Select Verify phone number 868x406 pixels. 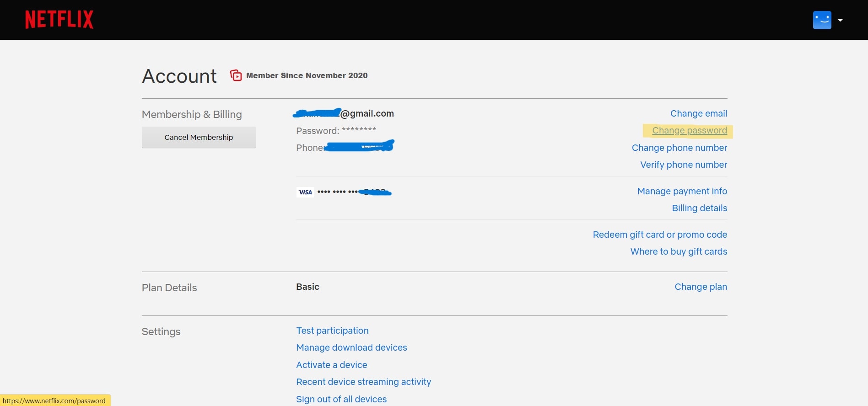(x=683, y=165)
